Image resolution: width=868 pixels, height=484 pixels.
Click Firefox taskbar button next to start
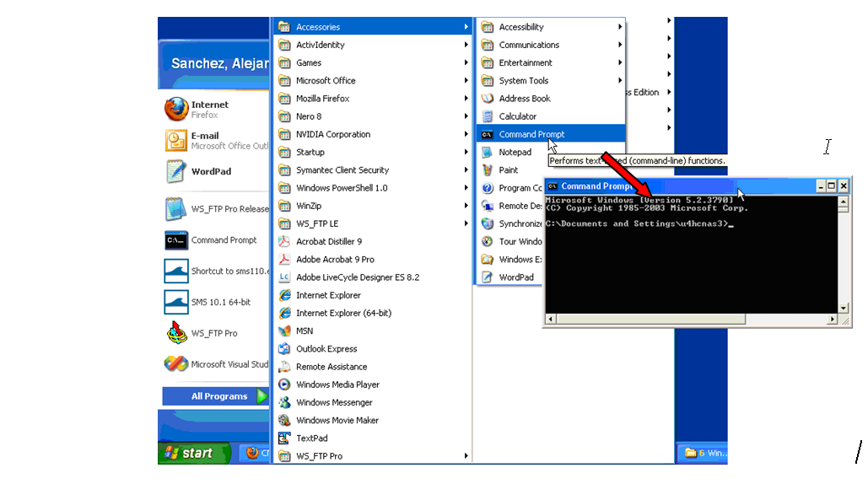(x=256, y=453)
